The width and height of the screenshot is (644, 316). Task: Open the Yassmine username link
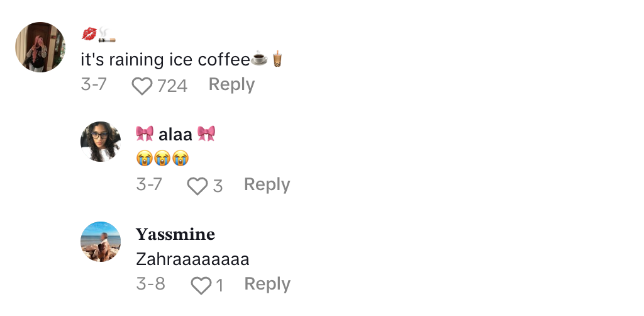(x=175, y=235)
